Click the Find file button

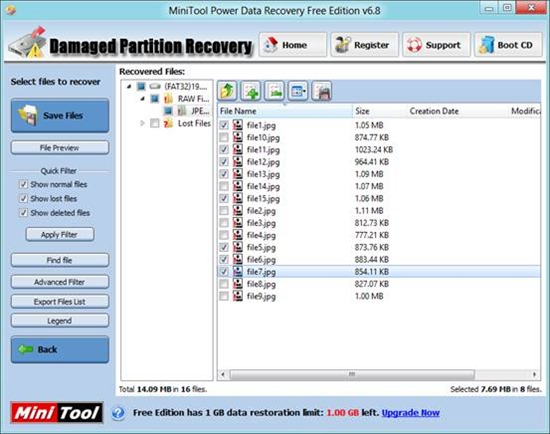tap(60, 260)
